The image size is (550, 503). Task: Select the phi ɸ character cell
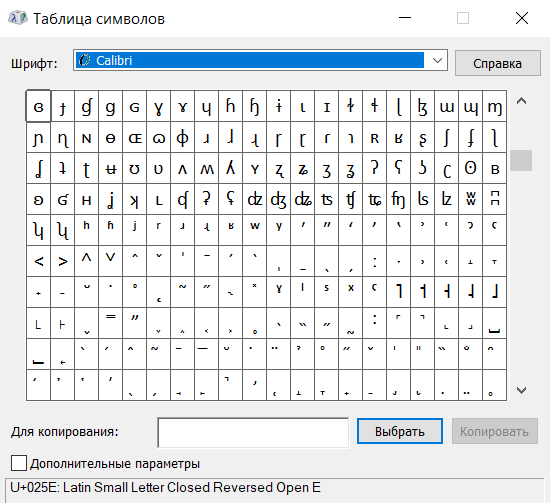click(x=183, y=137)
